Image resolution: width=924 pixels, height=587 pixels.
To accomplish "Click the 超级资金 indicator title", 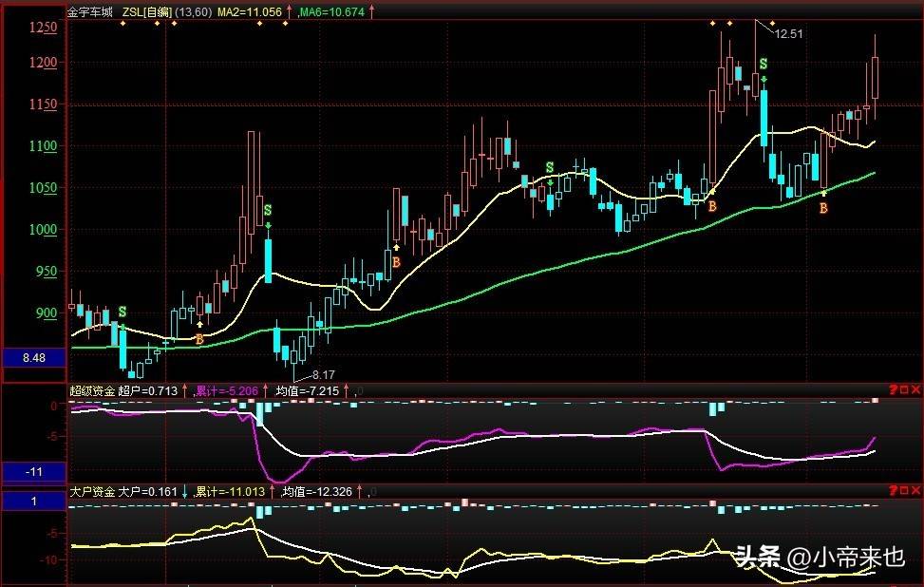I will tap(92, 390).
